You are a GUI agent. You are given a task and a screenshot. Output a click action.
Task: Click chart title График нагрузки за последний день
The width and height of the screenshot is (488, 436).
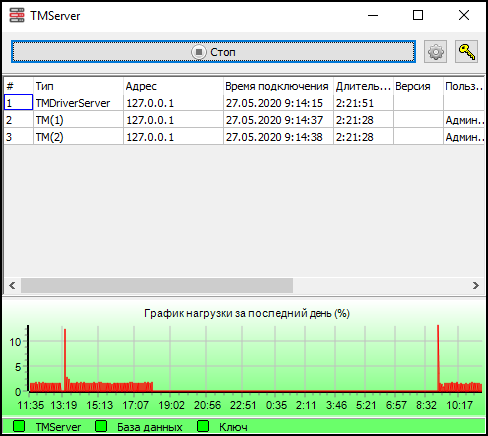pyautogui.click(x=247, y=313)
